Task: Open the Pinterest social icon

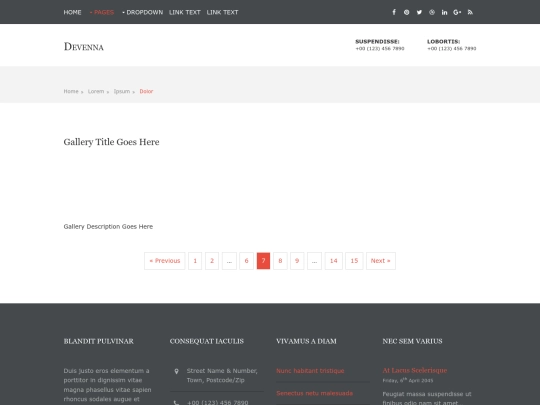Action: tap(407, 12)
